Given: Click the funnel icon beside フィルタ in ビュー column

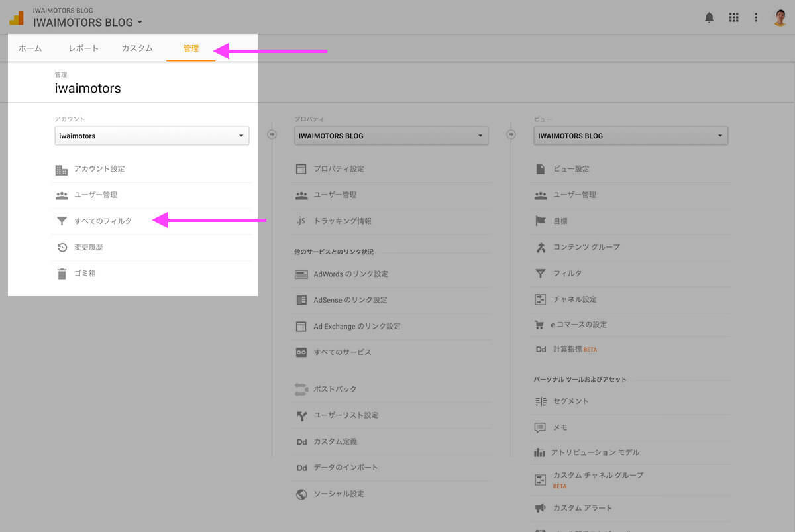Looking at the screenshot, I should [x=541, y=274].
